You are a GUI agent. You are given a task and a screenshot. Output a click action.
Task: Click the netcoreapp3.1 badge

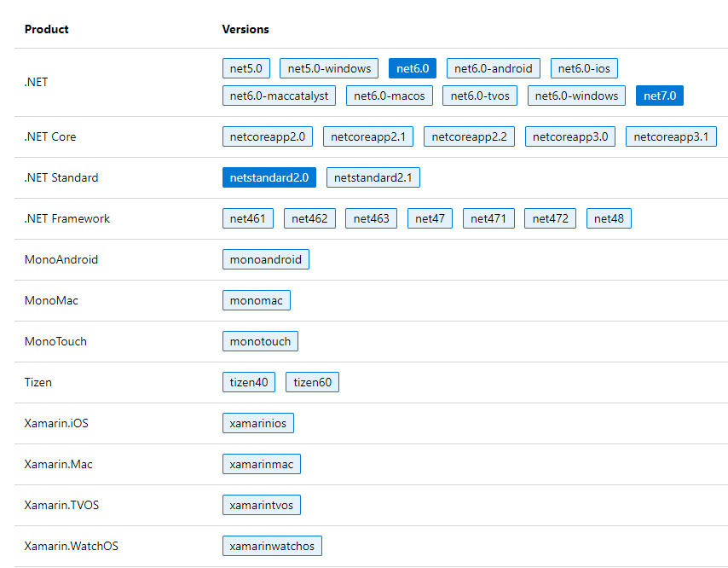(672, 136)
